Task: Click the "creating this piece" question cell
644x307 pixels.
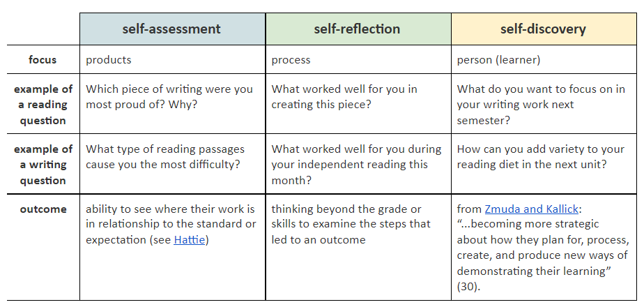Action: 344,97
